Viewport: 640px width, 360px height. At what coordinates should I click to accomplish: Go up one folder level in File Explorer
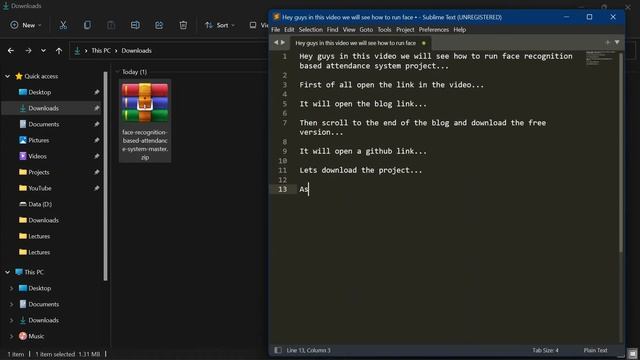pyautogui.click(x=59, y=51)
